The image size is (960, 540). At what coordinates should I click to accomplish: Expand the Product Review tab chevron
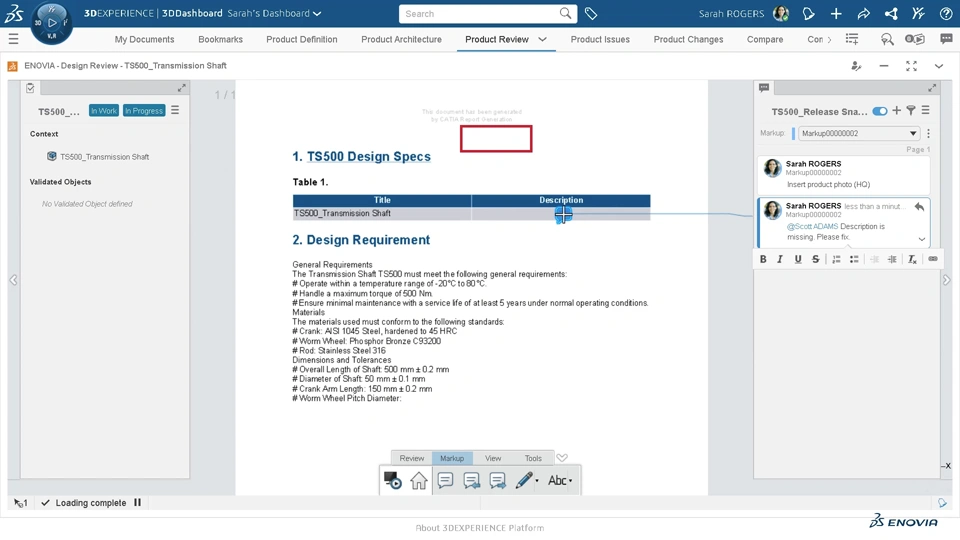click(542, 39)
